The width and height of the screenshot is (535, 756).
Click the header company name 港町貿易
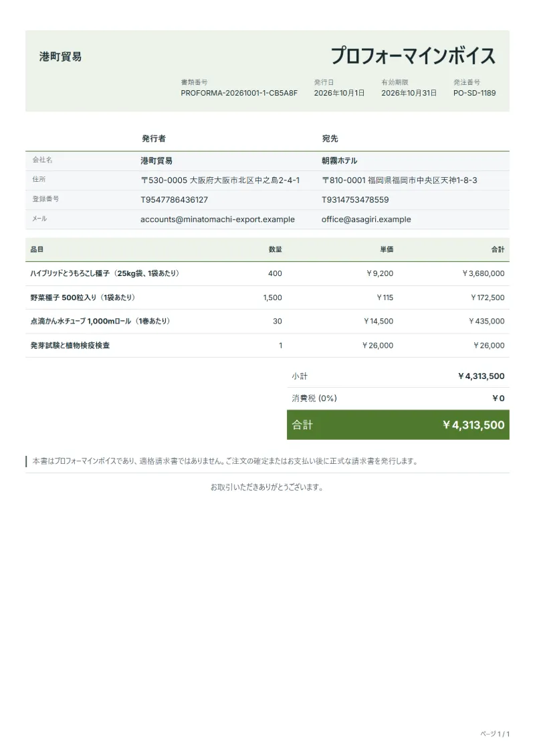60,57
